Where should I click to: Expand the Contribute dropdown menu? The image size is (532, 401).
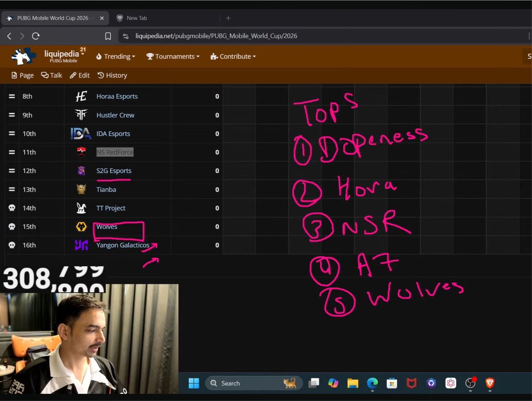point(233,57)
